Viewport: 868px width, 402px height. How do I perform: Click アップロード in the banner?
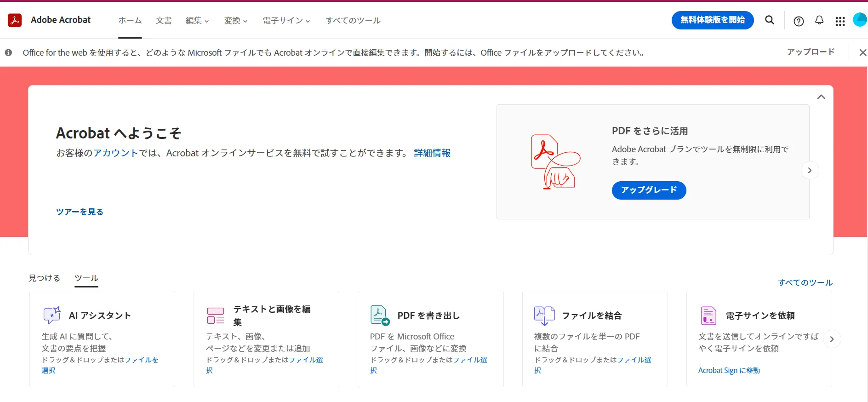811,52
